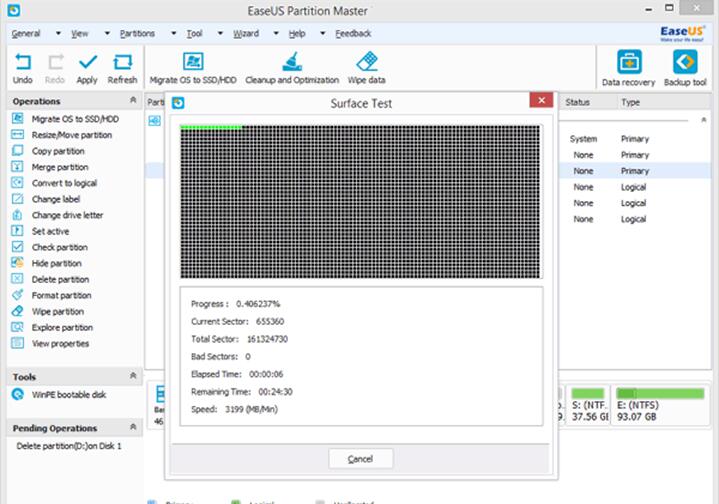
Task: Click the Progress percentage value
Action: click(x=258, y=304)
